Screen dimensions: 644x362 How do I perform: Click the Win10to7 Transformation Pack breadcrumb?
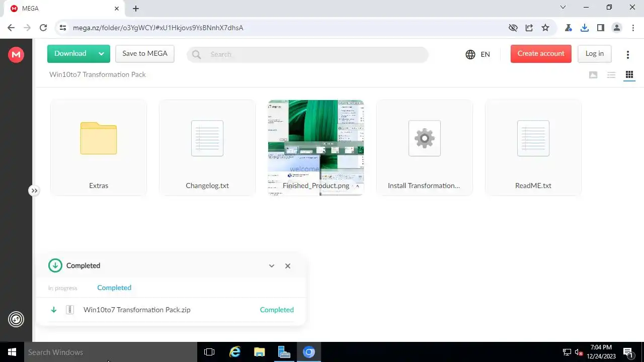click(98, 74)
